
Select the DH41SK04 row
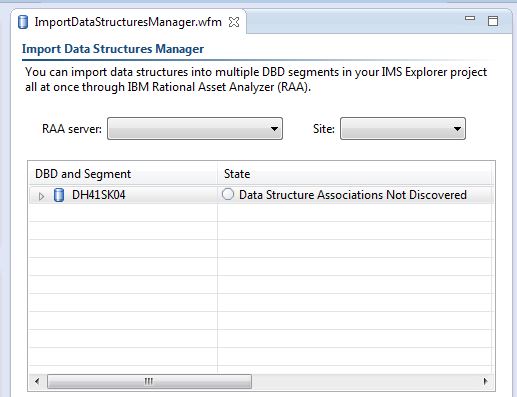click(260, 195)
